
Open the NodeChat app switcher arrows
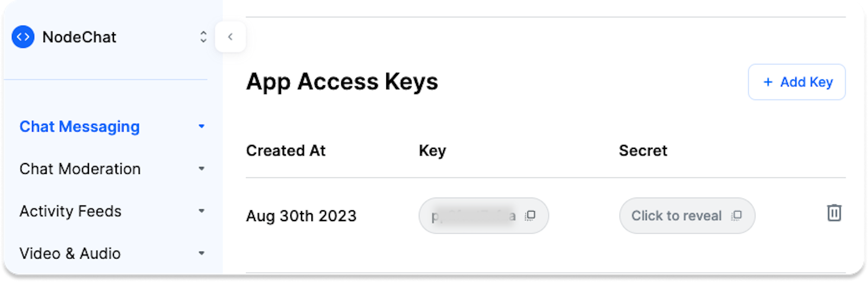tap(203, 37)
